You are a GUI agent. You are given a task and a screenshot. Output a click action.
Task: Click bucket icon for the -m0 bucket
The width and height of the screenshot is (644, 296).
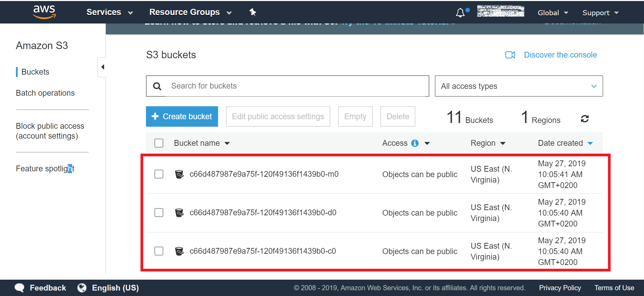(x=179, y=174)
